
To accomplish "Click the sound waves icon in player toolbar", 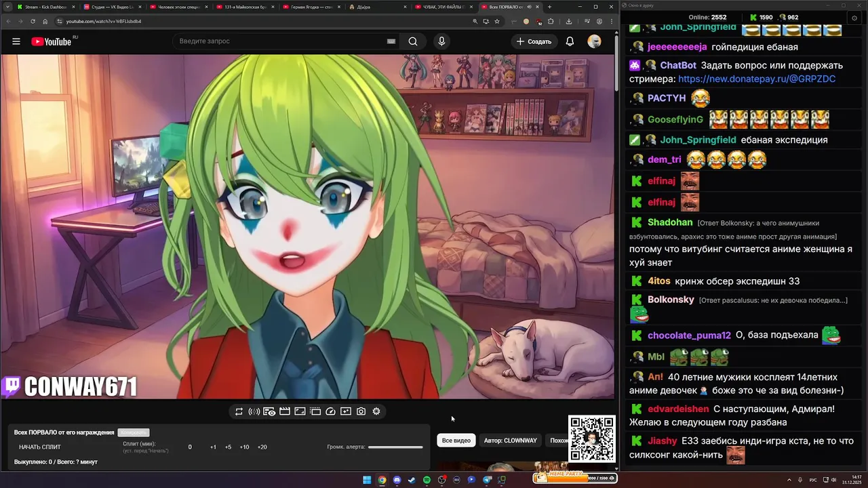I will (x=254, y=411).
